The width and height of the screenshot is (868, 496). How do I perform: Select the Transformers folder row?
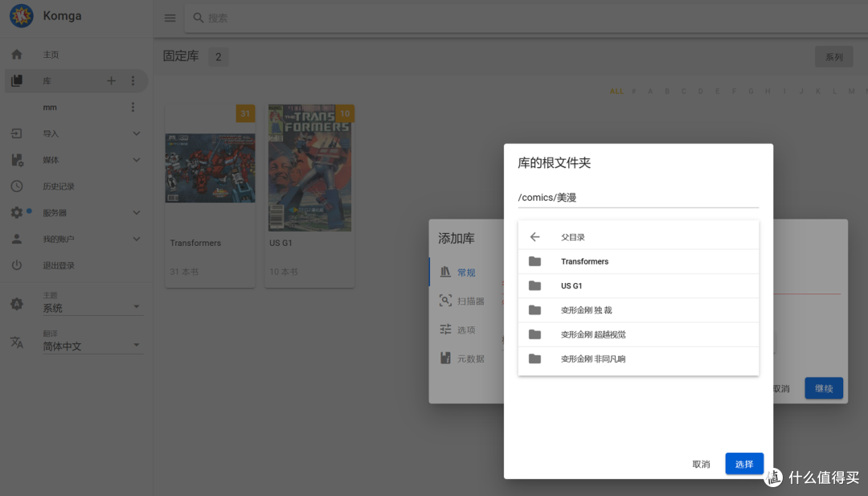638,261
